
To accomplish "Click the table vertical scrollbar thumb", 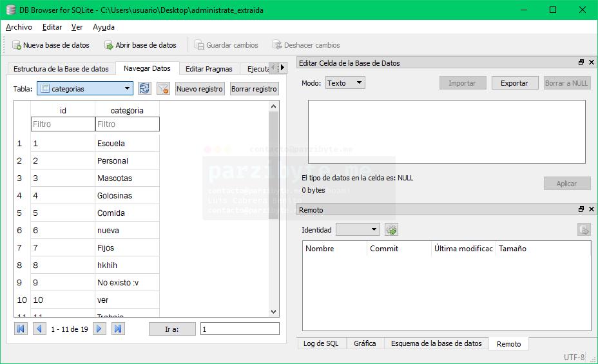I will click(x=273, y=165).
